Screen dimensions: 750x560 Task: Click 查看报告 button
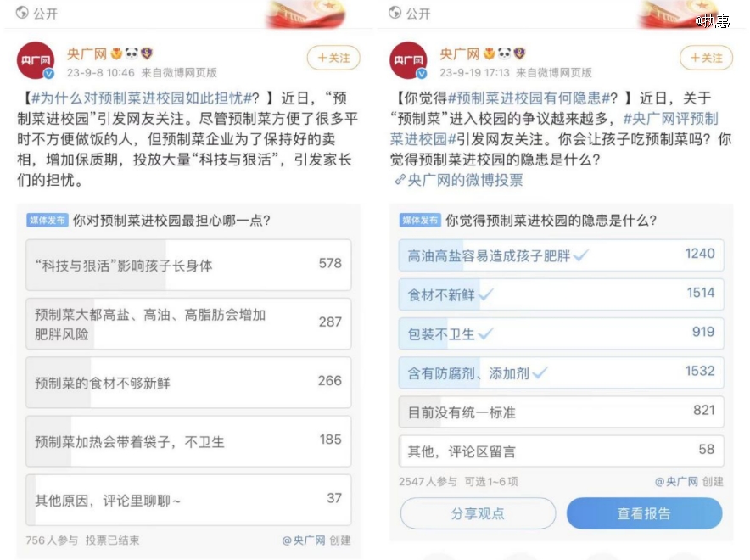point(644,513)
